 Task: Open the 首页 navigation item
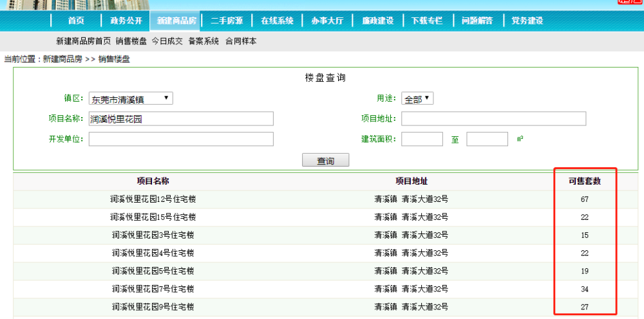pyautogui.click(x=76, y=21)
